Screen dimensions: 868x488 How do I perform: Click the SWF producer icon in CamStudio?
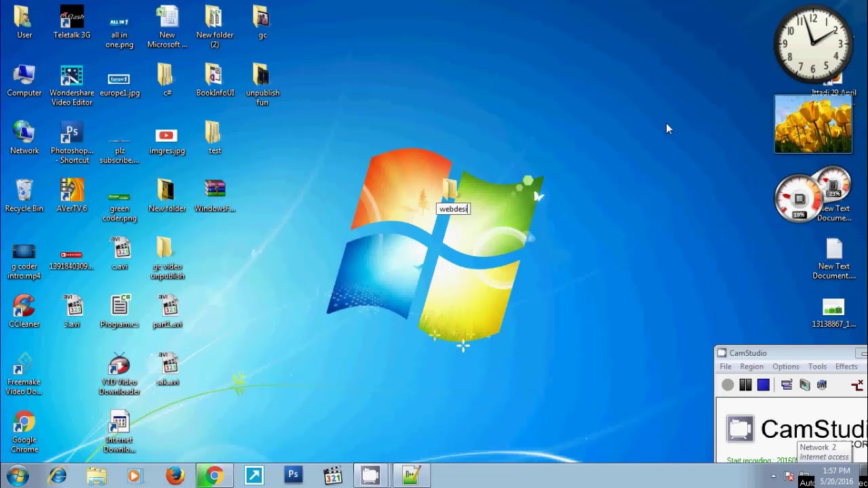click(822, 385)
